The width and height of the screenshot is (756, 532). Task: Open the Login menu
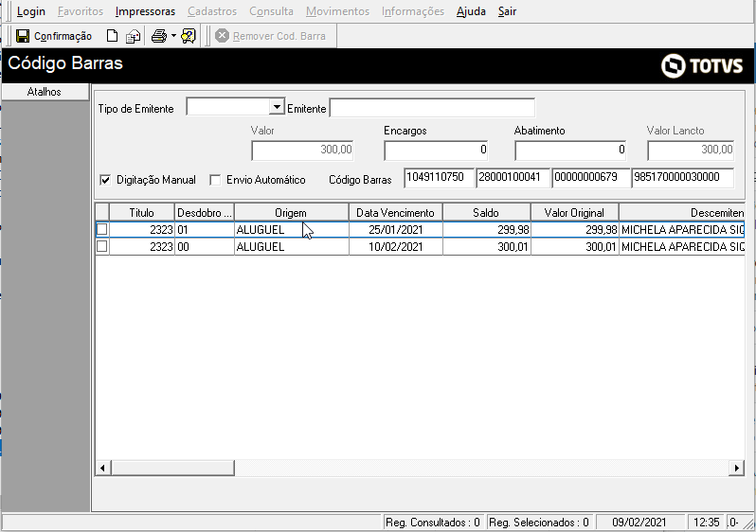31,11
